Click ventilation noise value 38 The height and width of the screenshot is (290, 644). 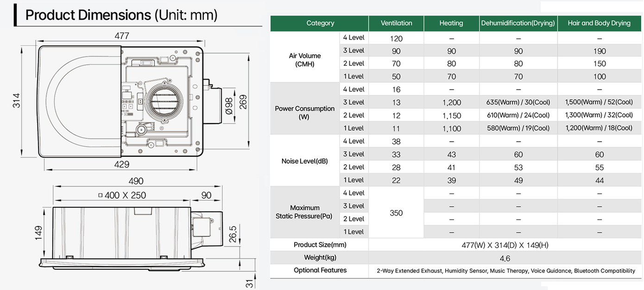click(396, 142)
